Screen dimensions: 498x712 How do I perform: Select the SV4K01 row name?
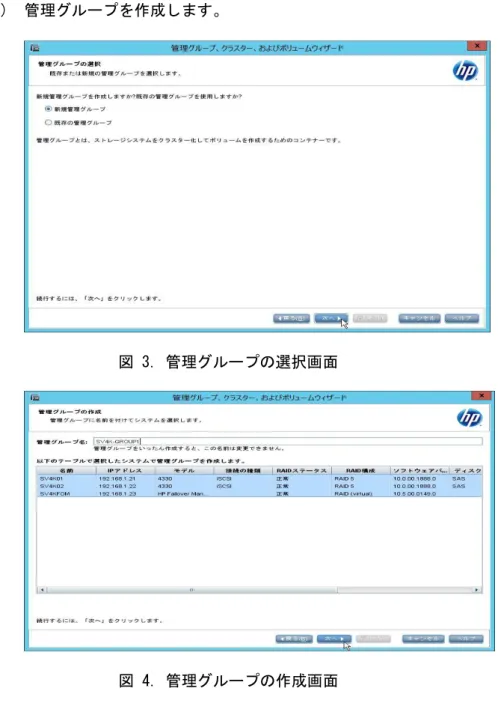coord(50,479)
